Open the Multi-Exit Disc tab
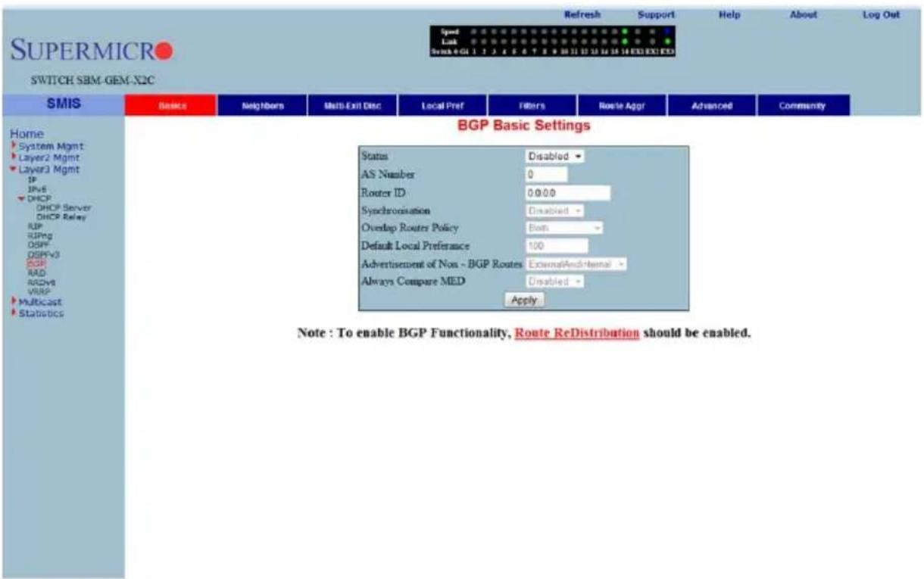Image resolution: width=924 pixels, height=579 pixels. [351, 107]
